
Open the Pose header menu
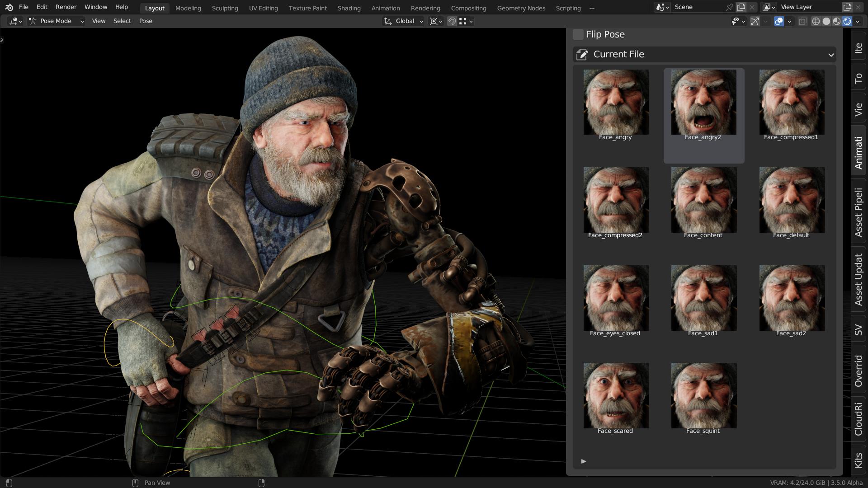pos(145,21)
